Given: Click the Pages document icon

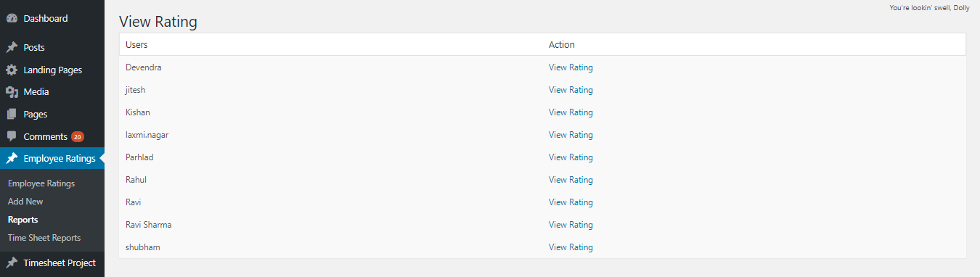Looking at the screenshot, I should point(12,115).
